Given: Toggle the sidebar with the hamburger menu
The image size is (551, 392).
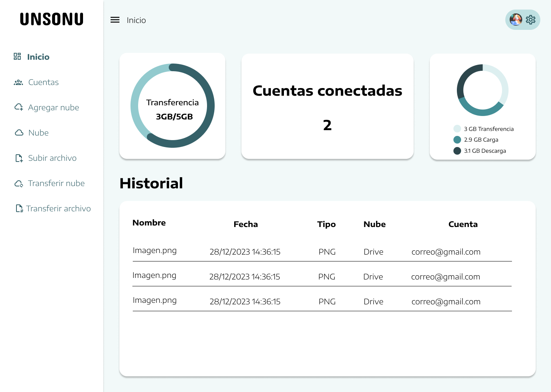Looking at the screenshot, I should 115,20.
